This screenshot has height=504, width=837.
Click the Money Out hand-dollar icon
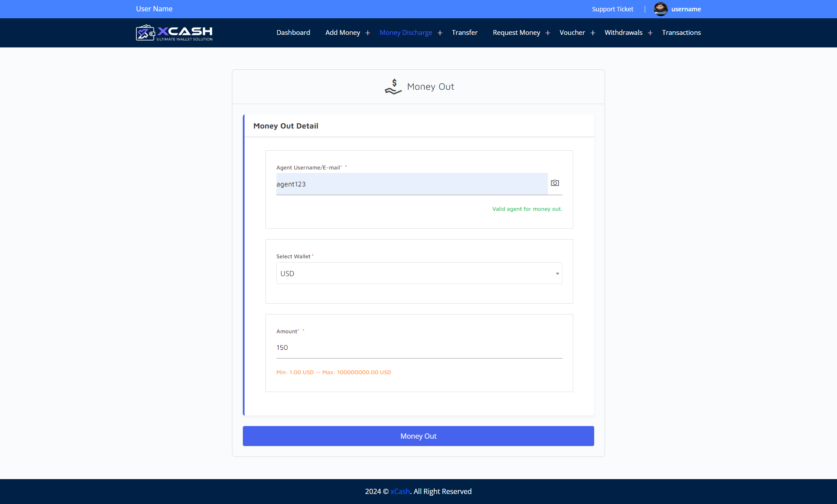pyautogui.click(x=393, y=87)
